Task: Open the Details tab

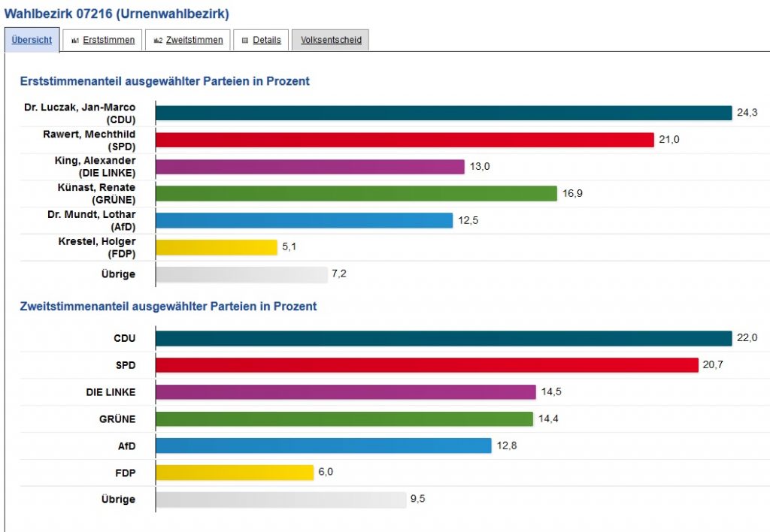Action: click(261, 40)
